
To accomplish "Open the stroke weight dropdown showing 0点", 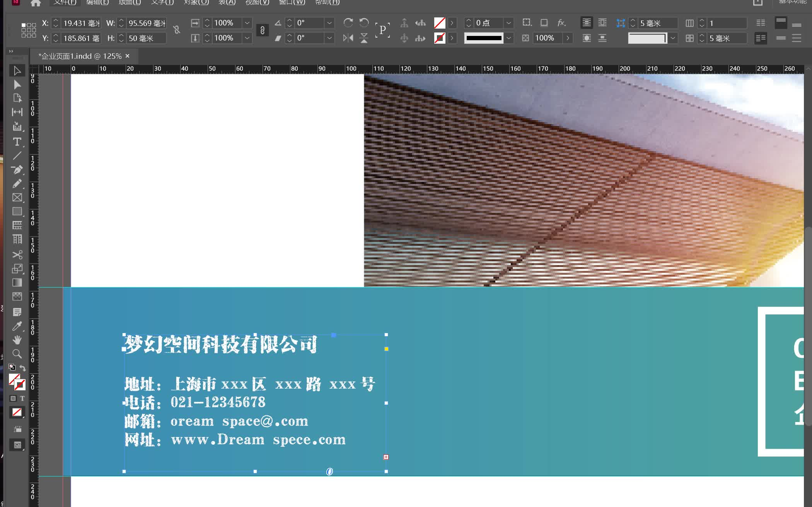I will (509, 23).
